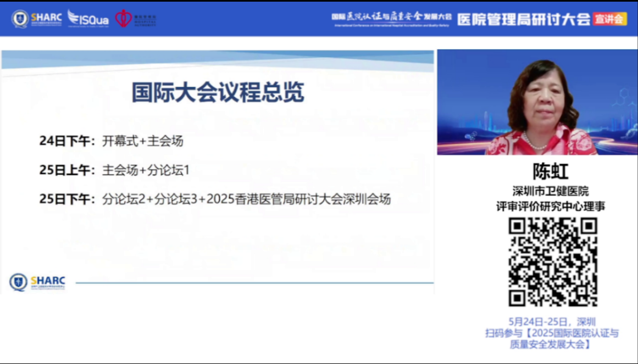Click the 医院管理局研讨大会 header title
This screenshot has width=638, height=364.
tap(523, 19)
